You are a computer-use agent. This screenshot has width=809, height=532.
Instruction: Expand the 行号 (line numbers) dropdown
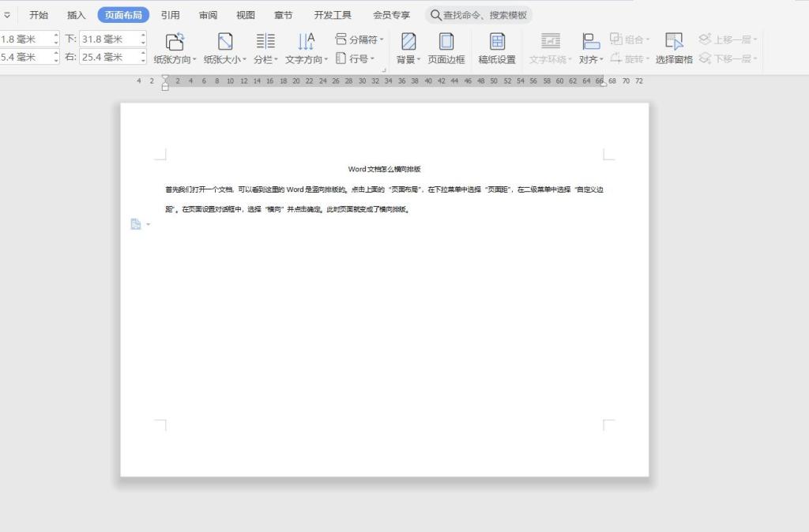point(355,58)
